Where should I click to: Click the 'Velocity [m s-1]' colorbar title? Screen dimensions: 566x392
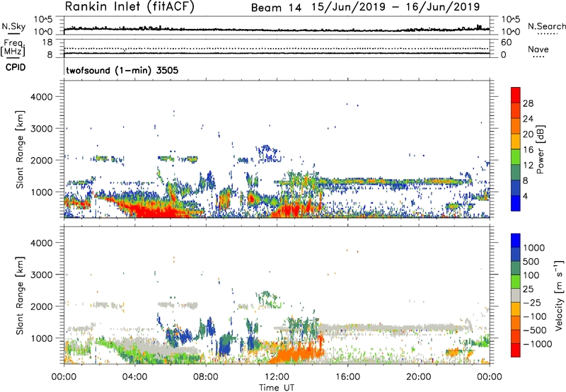(559, 295)
